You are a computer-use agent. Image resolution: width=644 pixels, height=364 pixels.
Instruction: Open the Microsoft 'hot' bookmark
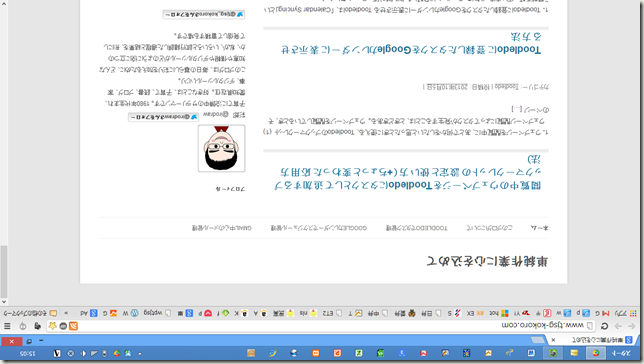coord(499,313)
